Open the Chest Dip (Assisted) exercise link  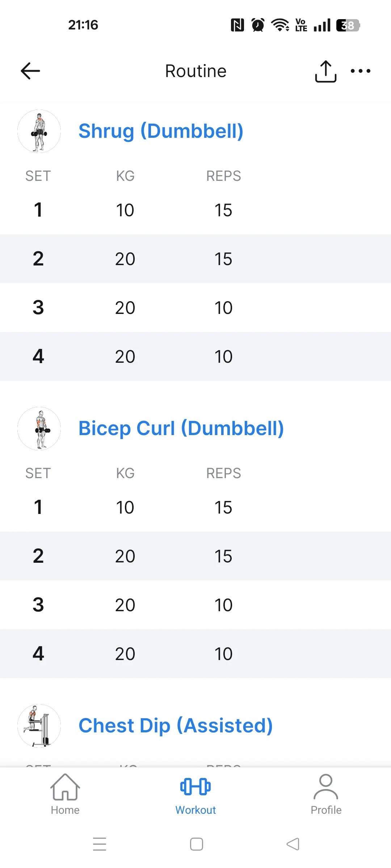(176, 726)
